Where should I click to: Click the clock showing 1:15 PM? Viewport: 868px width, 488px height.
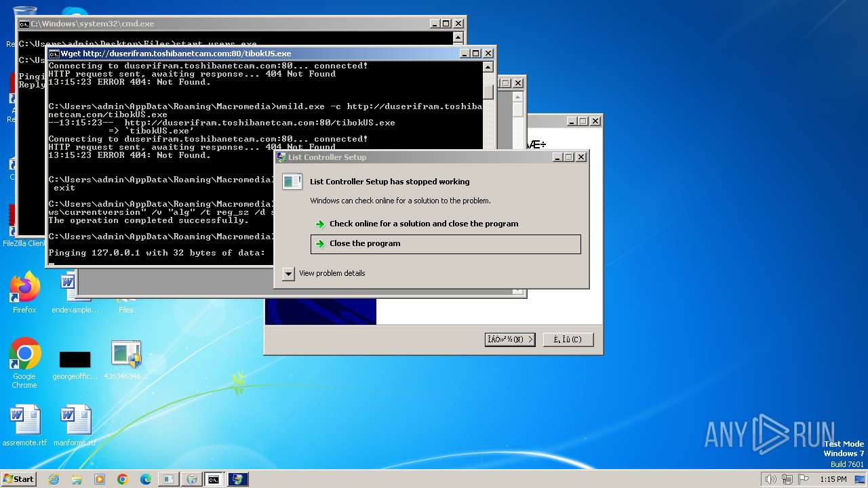pos(833,479)
